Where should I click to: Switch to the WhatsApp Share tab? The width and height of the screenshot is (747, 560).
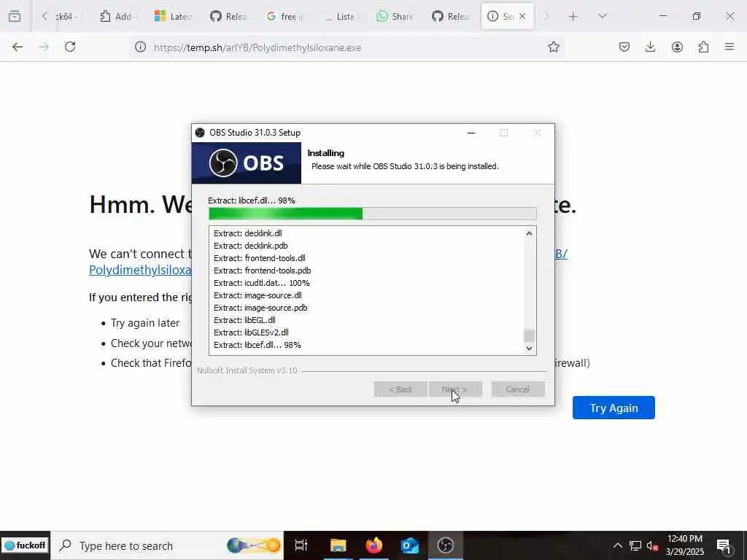tap(395, 16)
